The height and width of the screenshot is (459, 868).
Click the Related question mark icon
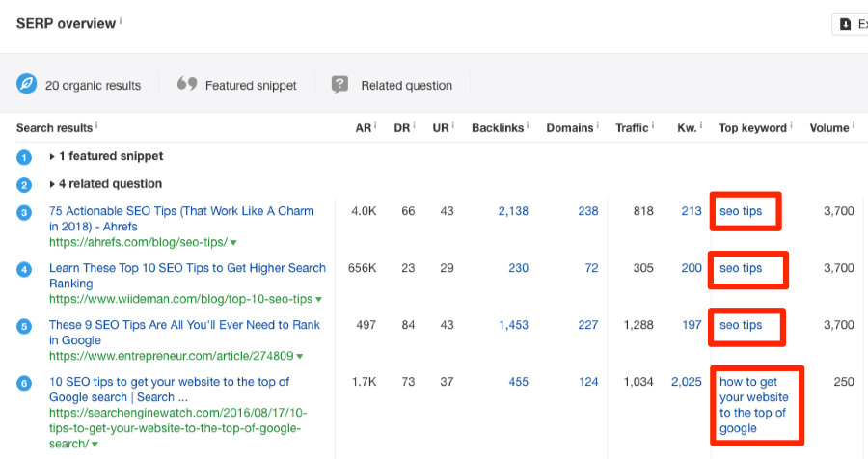pyautogui.click(x=339, y=84)
